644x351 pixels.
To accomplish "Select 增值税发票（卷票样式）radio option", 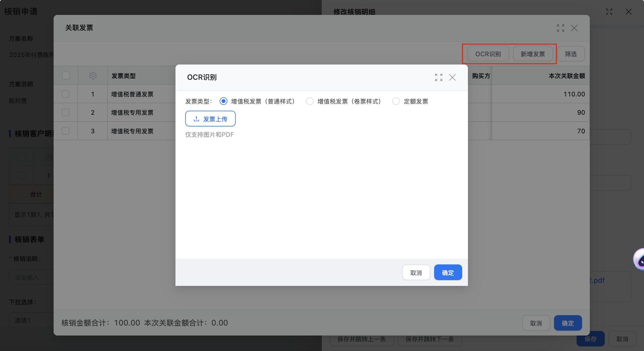I will click(x=310, y=101).
